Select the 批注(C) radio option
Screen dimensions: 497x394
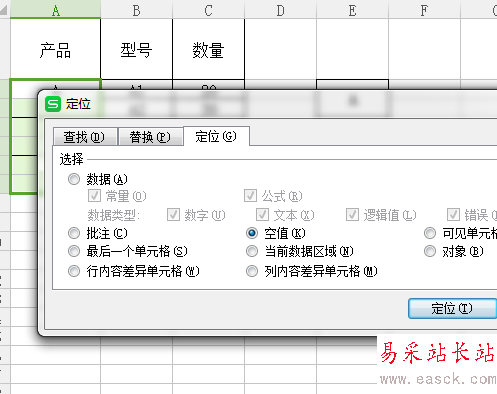[x=97, y=233]
